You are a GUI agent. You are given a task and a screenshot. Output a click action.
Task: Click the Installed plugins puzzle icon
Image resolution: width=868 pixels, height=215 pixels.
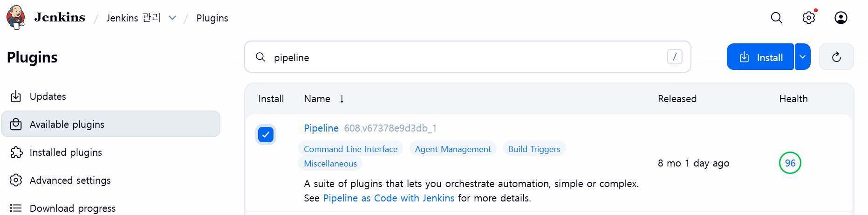point(16,152)
